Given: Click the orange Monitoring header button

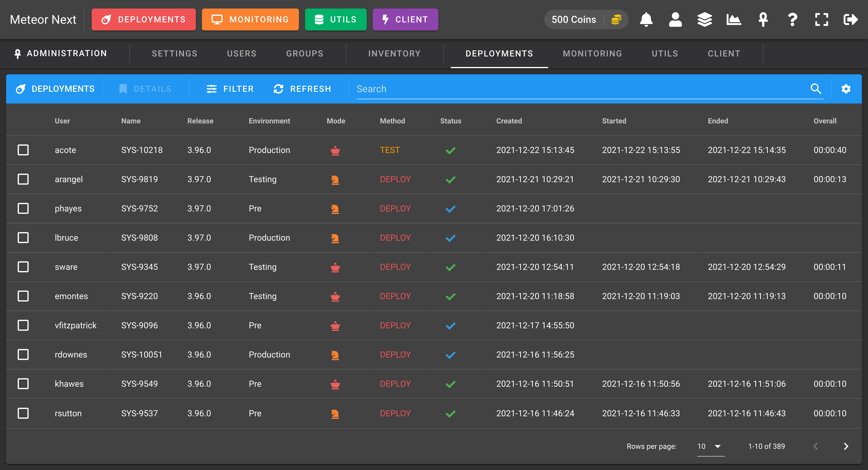Looking at the screenshot, I should point(250,19).
